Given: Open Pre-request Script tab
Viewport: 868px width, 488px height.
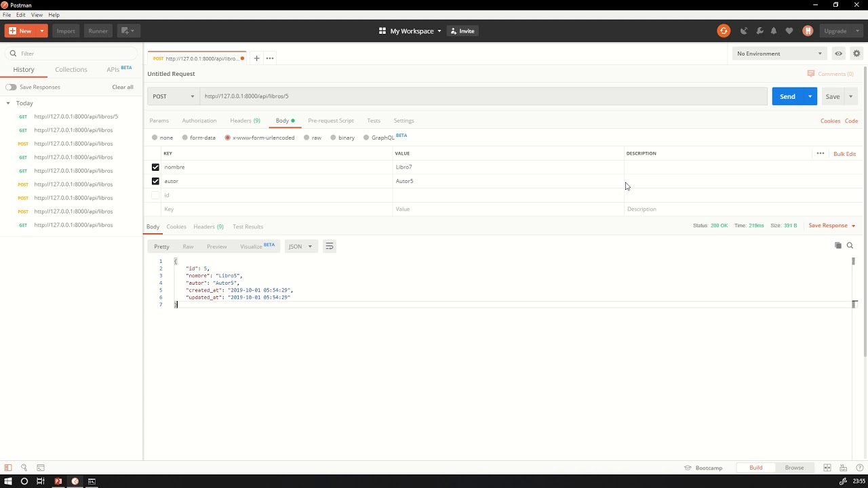Looking at the screenshot, I should (x=331, y=121).
